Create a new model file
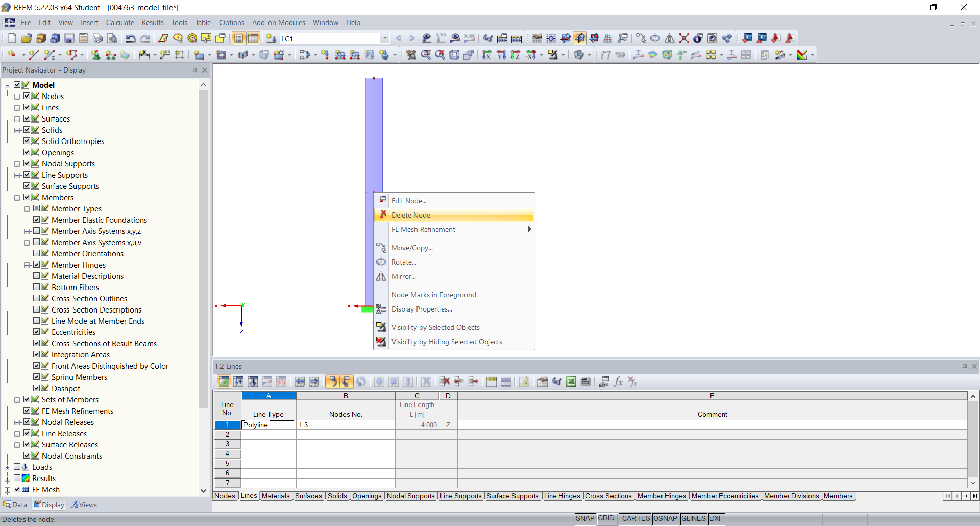 12,38
